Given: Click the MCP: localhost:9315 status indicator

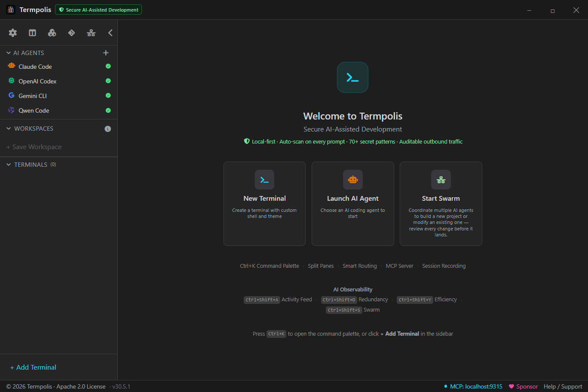Looking at the screenshot, I should pyautogui.click(x=473, y=386).
